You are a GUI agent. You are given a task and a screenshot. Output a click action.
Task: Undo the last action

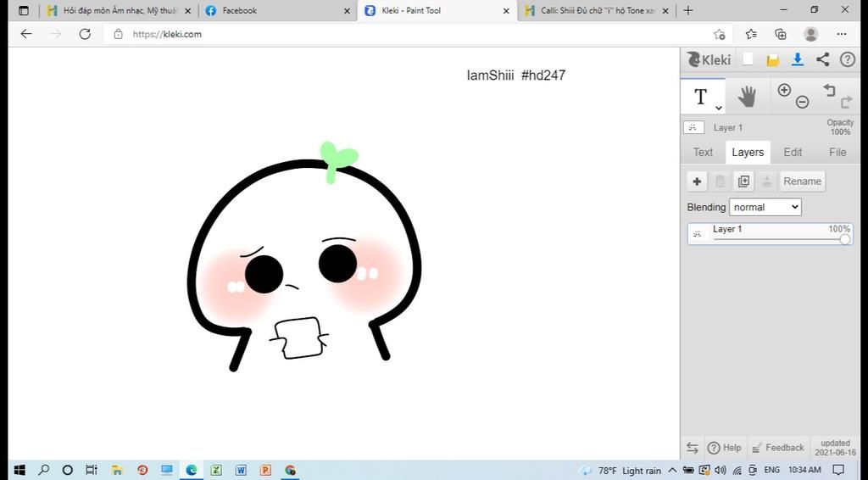[829, 90]
